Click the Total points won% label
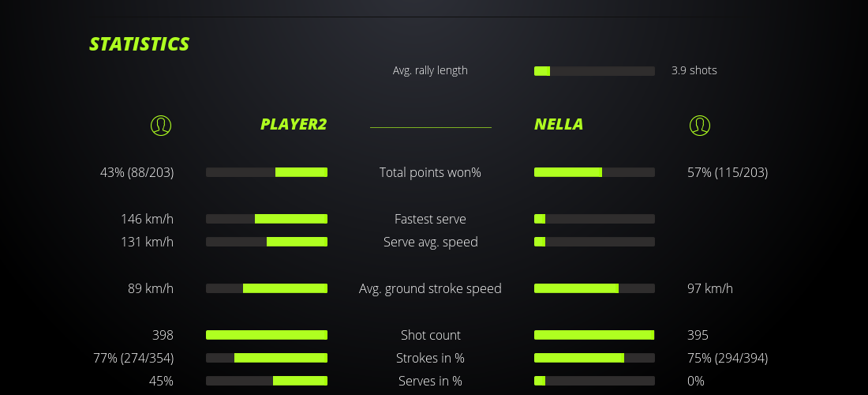This screenshot has height=395, width=868. tap(430, 172)
